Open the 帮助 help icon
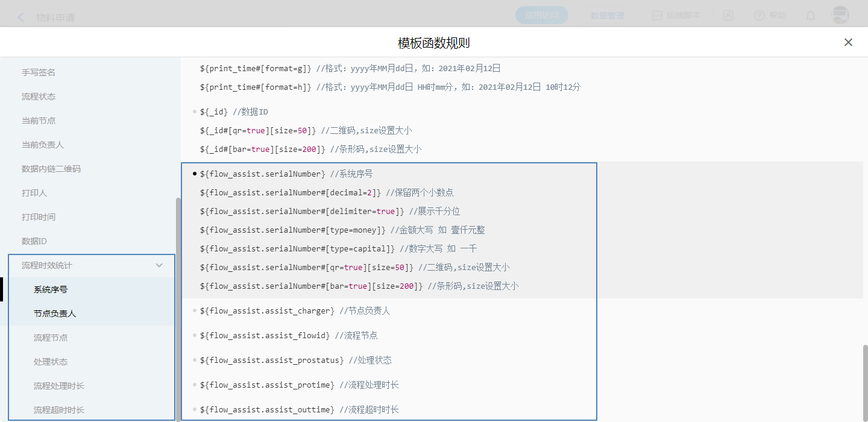This screenshot has width=868, height=422. coord(759,16)
